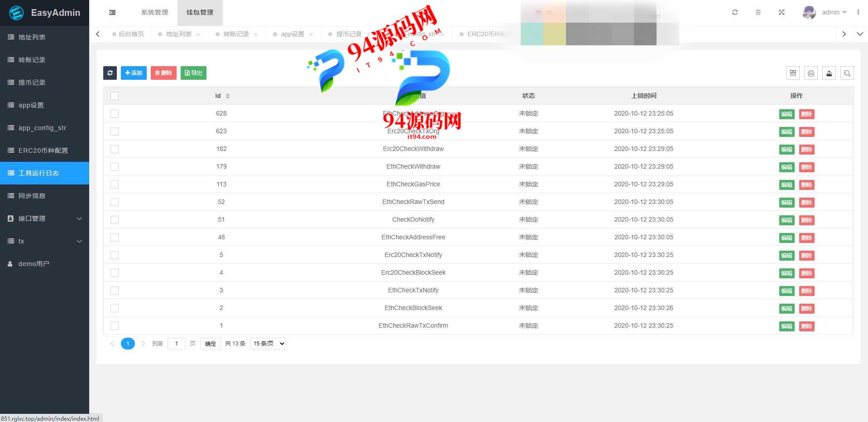868x422 pixels.
Task: Close the app设置 tab
Action: point(311,34)
